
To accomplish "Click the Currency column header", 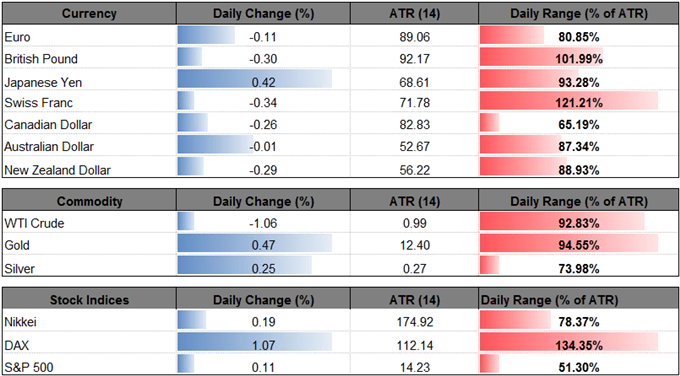I will pos(89,14).
